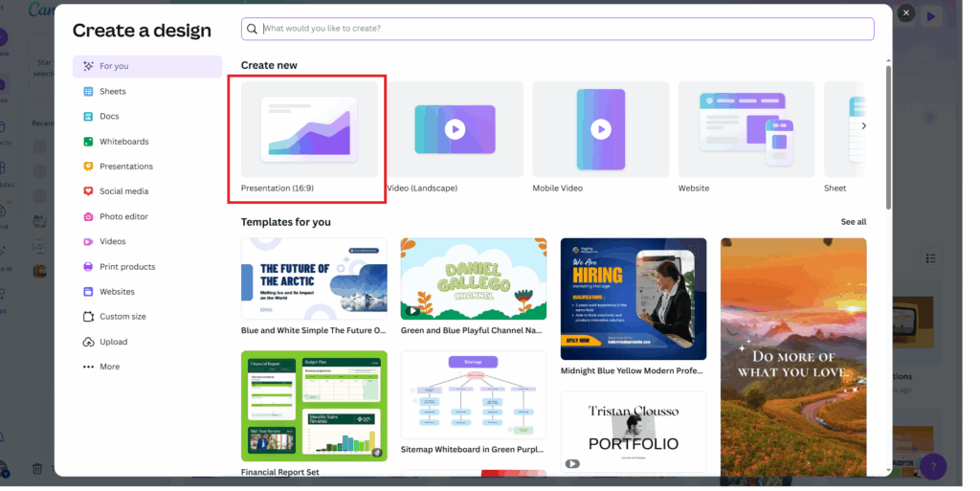Image resolution: width=980 pixels, height=491 pixels.
Task: Open the Social media category
Action: coord(123,191)
